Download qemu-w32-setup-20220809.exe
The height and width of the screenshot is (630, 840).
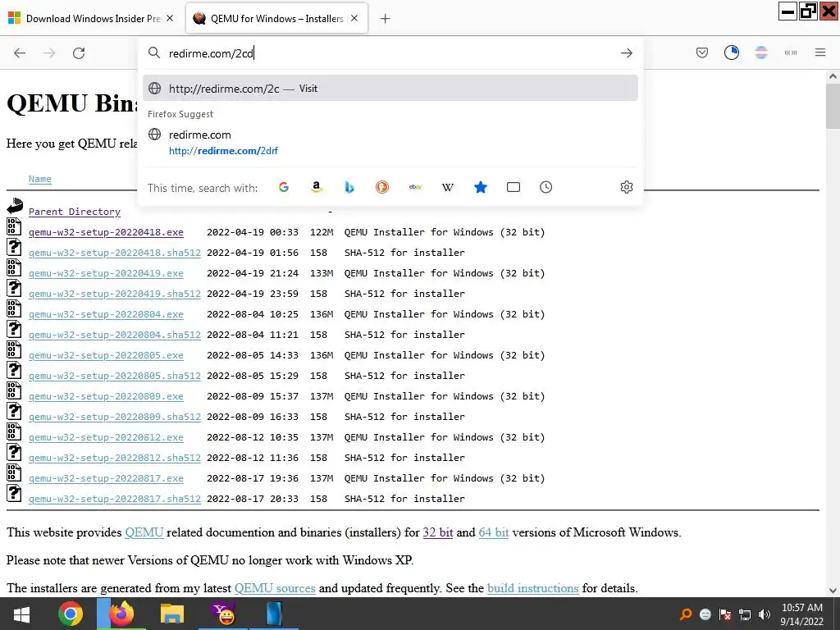(x=106, y=396)
